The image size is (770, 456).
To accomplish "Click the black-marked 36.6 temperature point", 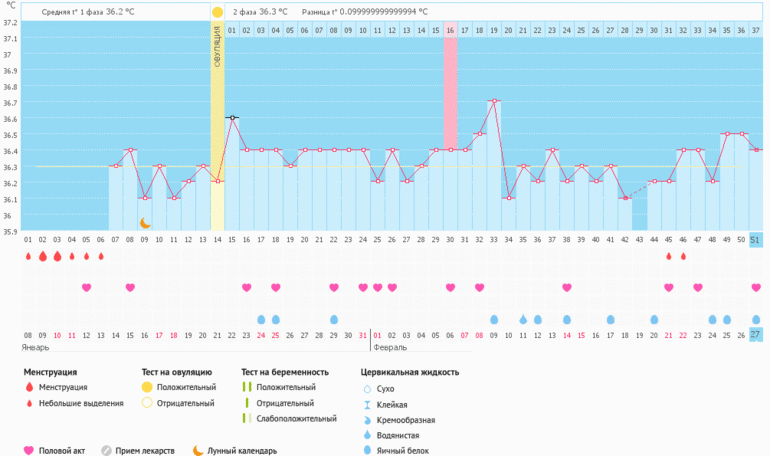I will coord(232,118).
